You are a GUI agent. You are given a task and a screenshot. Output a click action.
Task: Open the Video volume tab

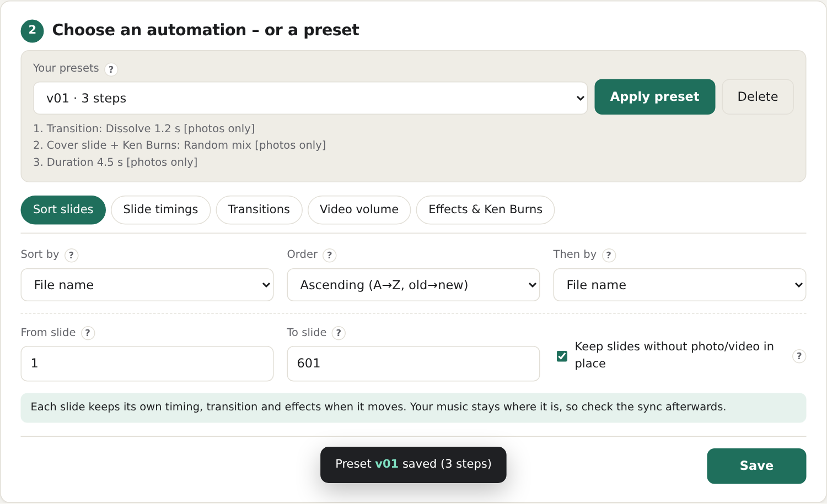coord(359,210)
